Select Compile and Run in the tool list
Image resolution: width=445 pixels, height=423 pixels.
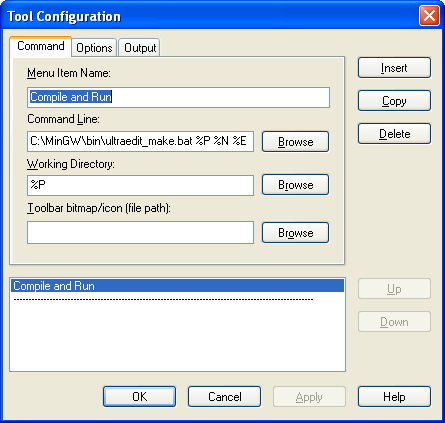177,286
